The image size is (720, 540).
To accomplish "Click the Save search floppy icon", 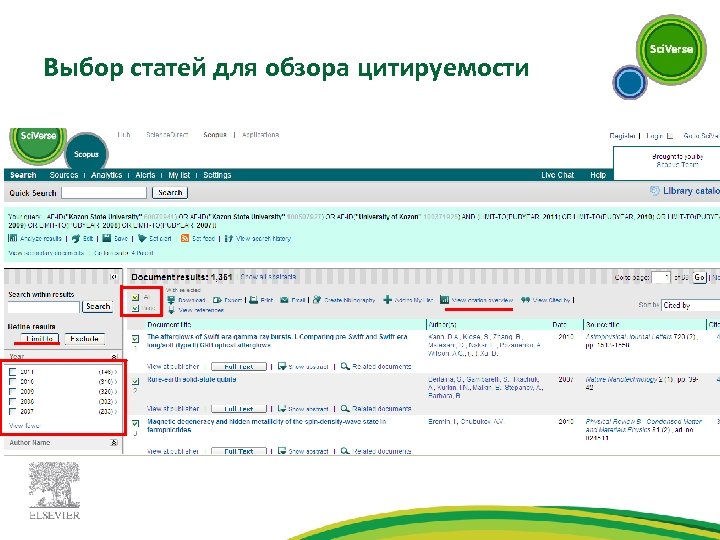I will (x=107, y=238).
